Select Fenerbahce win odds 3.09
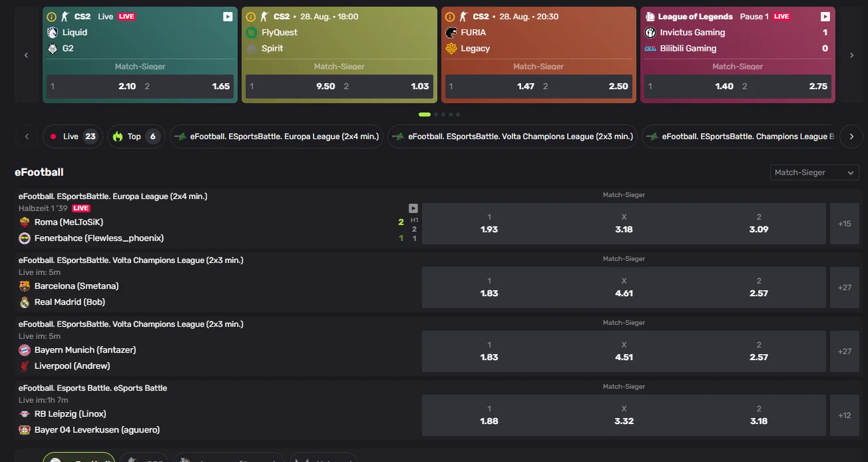Image resolution: width=868 pixels, height=462 pixels. (x=759, y=224)
